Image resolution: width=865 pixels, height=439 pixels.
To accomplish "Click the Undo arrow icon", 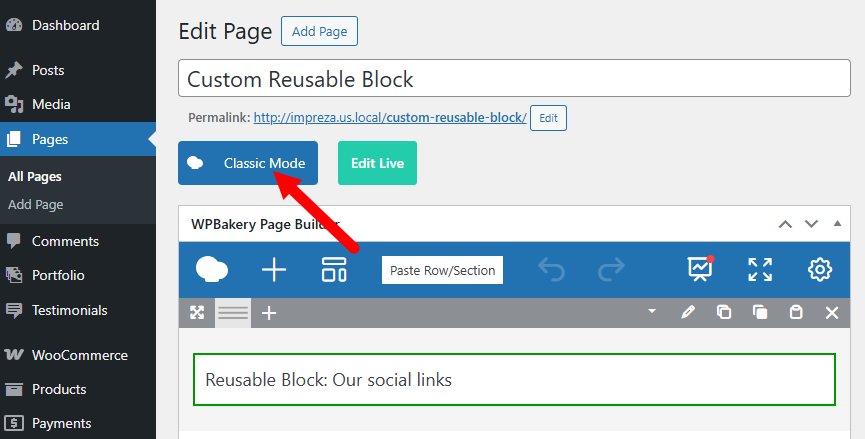I will 552,270.
